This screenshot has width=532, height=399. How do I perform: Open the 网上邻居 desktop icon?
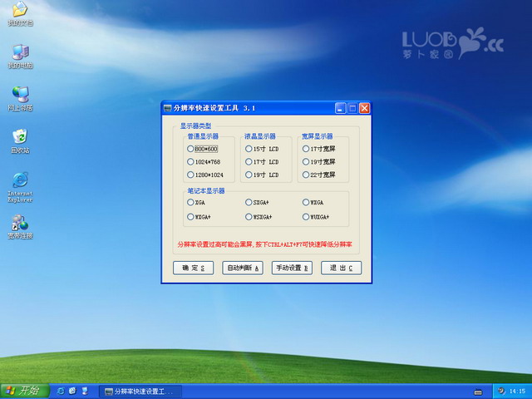click(x=20, y=99)
